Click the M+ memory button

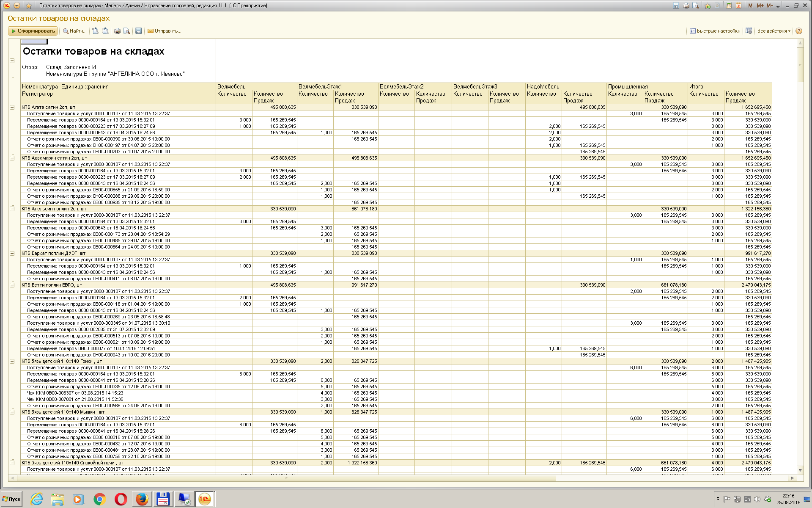pos(760,6)
